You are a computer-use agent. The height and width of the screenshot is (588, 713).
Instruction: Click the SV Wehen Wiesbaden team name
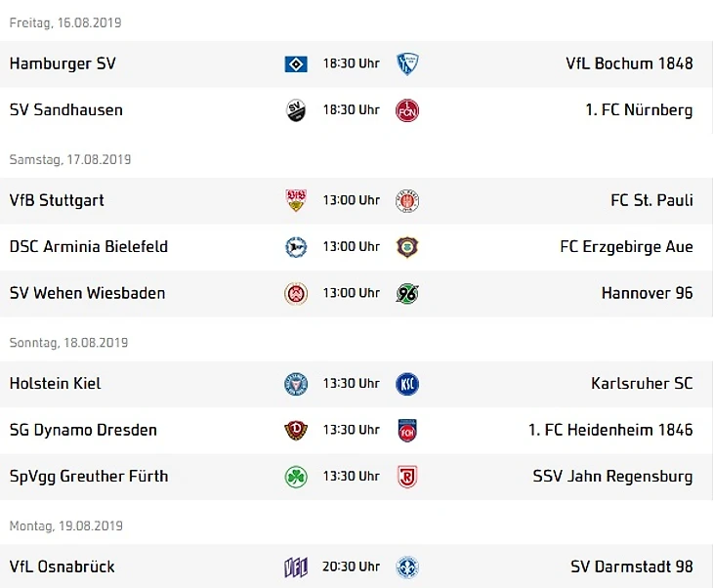click(x=87, y=293)
